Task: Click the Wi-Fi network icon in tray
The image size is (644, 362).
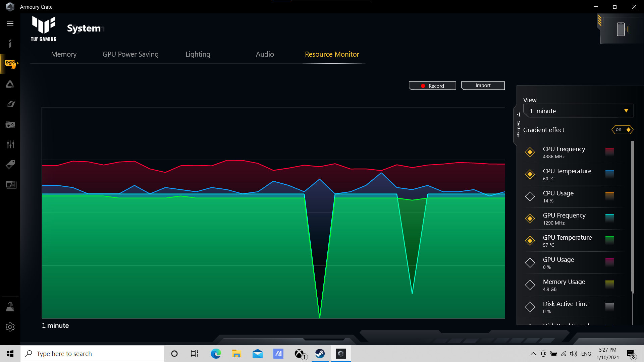Action: pos(563,354)
